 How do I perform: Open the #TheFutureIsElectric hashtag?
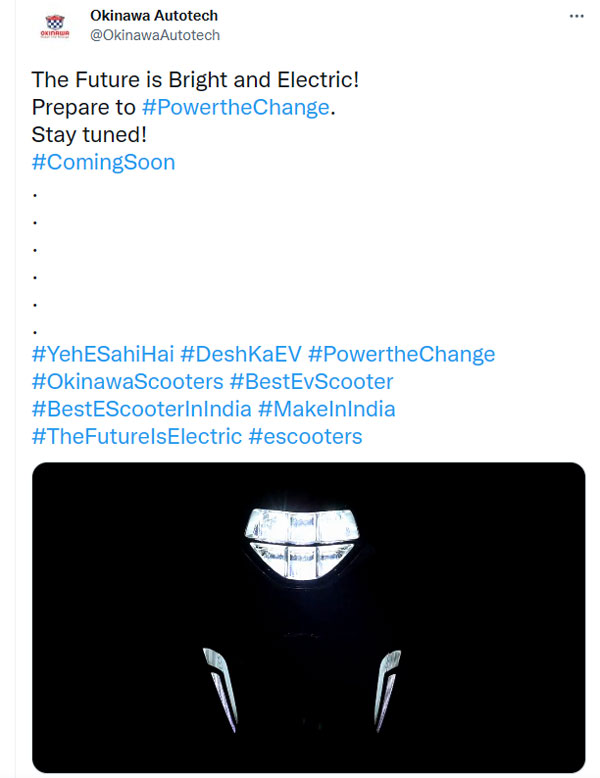[136, 436]
